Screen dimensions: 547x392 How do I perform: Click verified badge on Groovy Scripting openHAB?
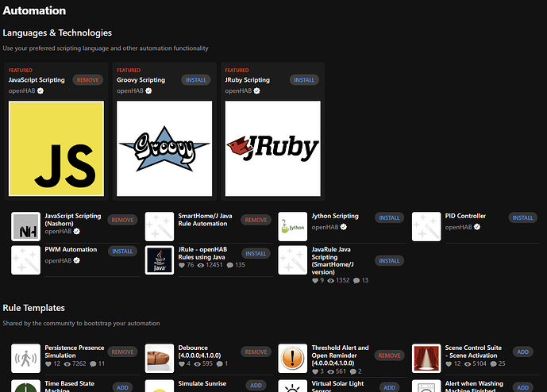[148, 91]
